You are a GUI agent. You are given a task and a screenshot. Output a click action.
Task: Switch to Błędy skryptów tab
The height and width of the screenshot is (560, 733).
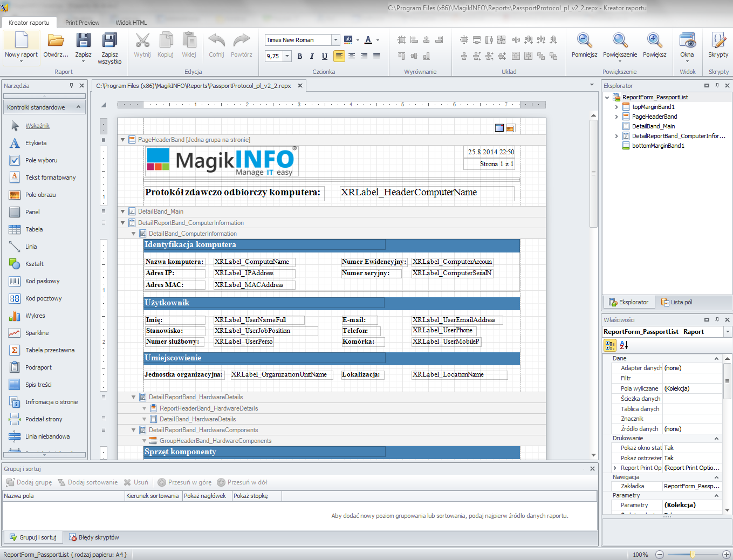tap(94, 537)
